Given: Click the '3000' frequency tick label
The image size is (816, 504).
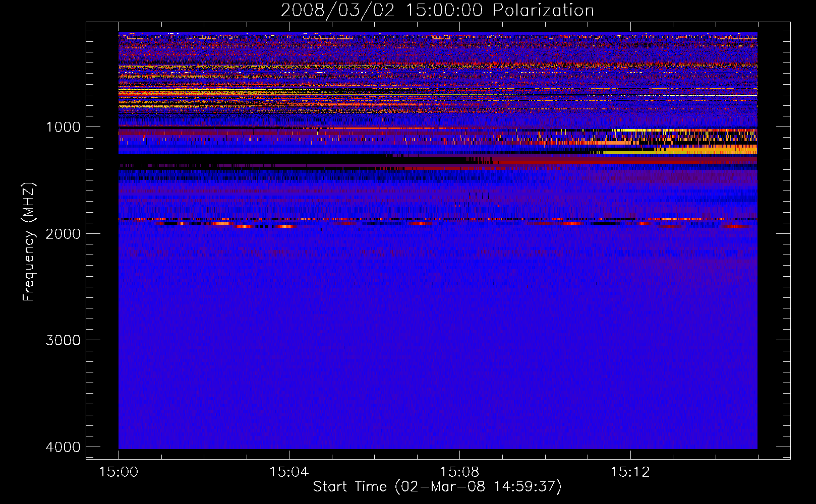Looking at the screenshot, I should coord(64,340).
